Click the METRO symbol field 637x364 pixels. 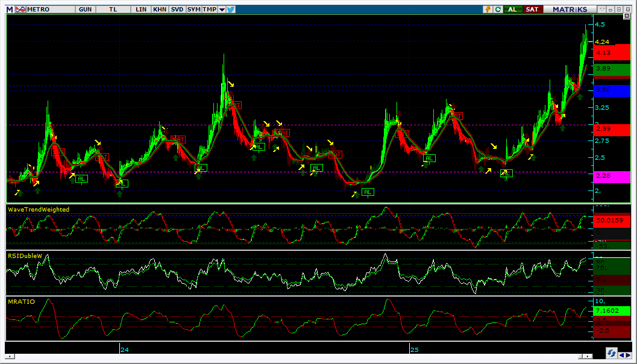tap(51, 10)
